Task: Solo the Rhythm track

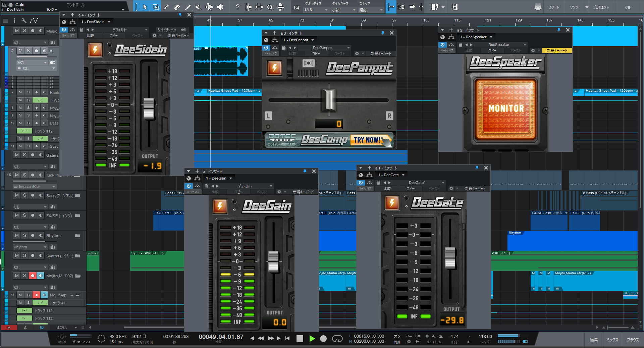Action: [24, 235]
